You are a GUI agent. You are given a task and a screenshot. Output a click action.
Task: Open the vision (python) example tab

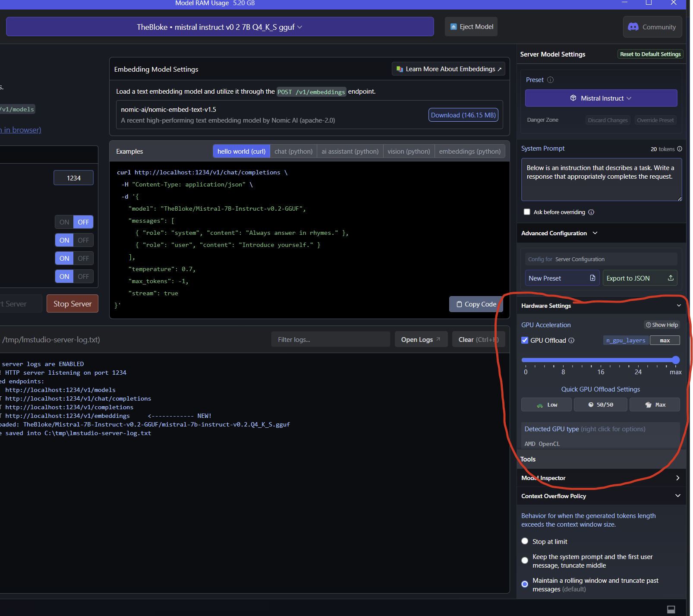[408, 152]
